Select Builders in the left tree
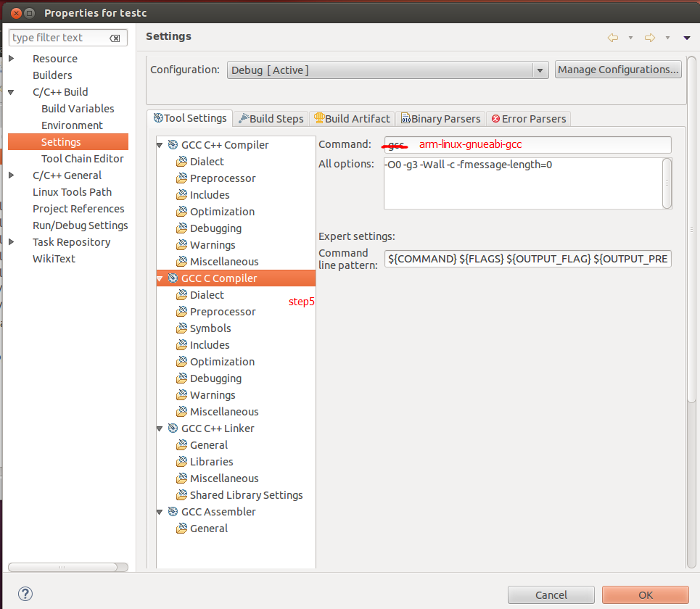The image size is (700, 609). 52,75
